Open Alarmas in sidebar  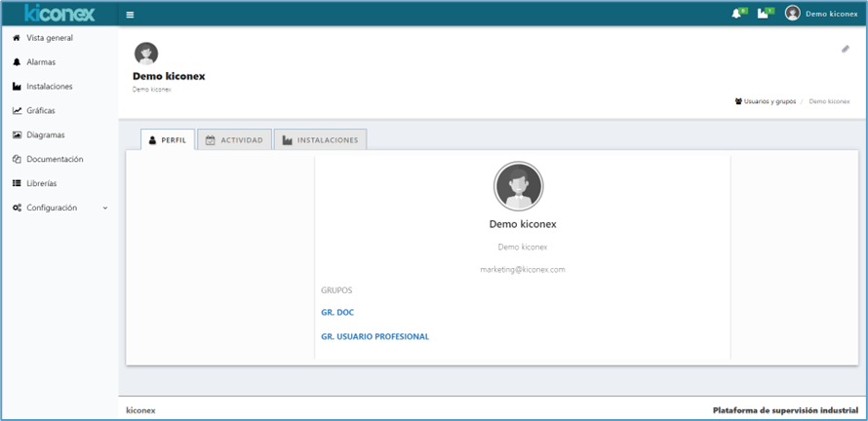(41, 62)
